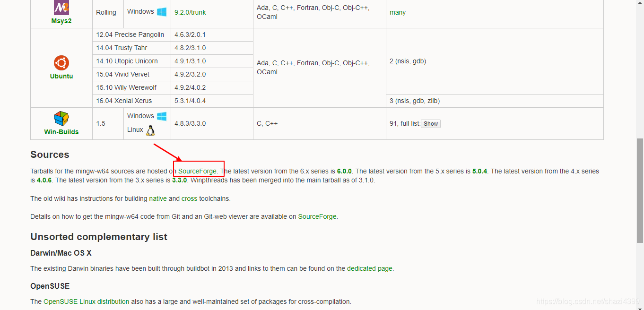Click the Windows logo in Win-Builds row
The image size is (644, 310).
click(x=162, y=116)
